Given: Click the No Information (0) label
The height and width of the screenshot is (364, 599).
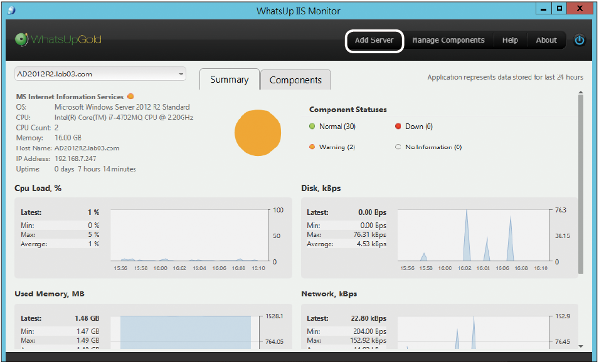Looking at the screenshot, I should [433, 147].
